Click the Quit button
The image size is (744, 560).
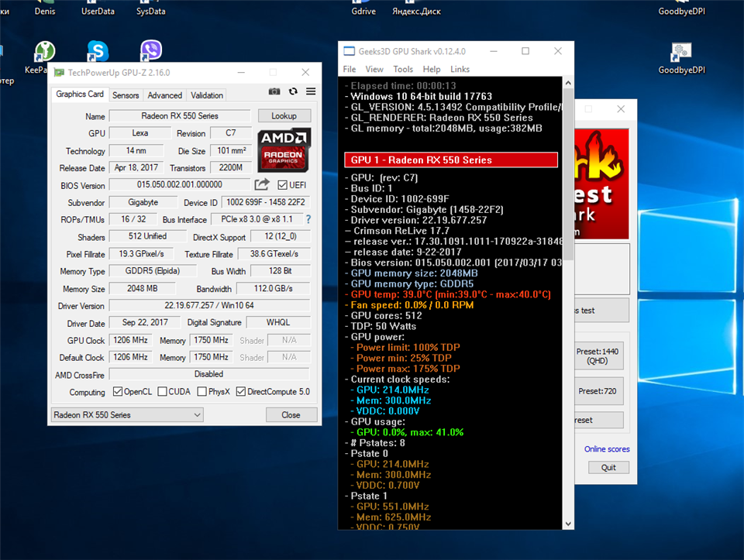point(609,468)
